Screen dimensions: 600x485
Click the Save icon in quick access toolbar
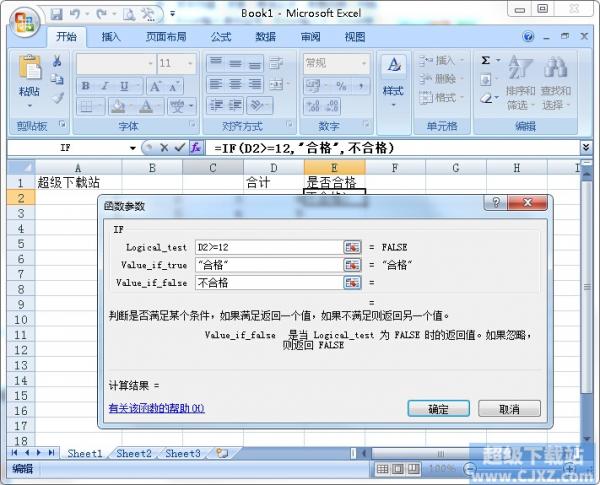pyautogui.click(x=57, y=15)
